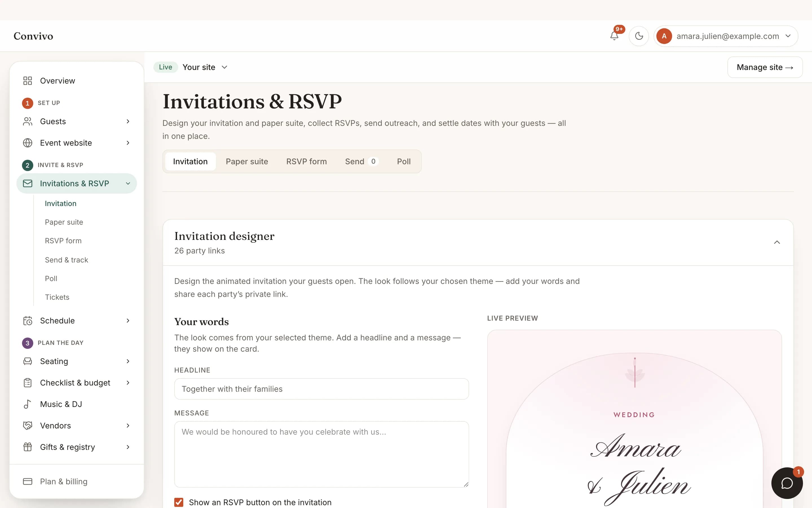The image size is (812, 508).
Task: Click the Guests people icon
Action: click(28, 121)
